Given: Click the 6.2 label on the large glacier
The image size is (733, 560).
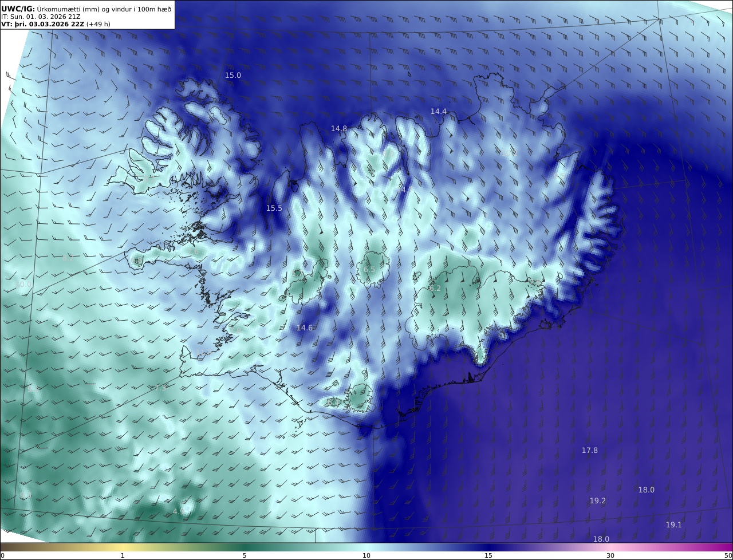Looking at the screenshot, I should 435,288.
